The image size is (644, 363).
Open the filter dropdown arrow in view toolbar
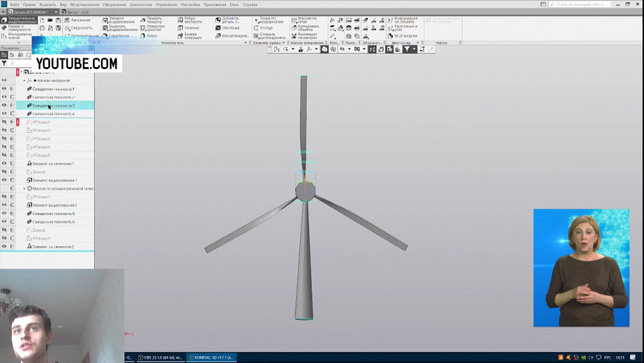coord(415,49)
